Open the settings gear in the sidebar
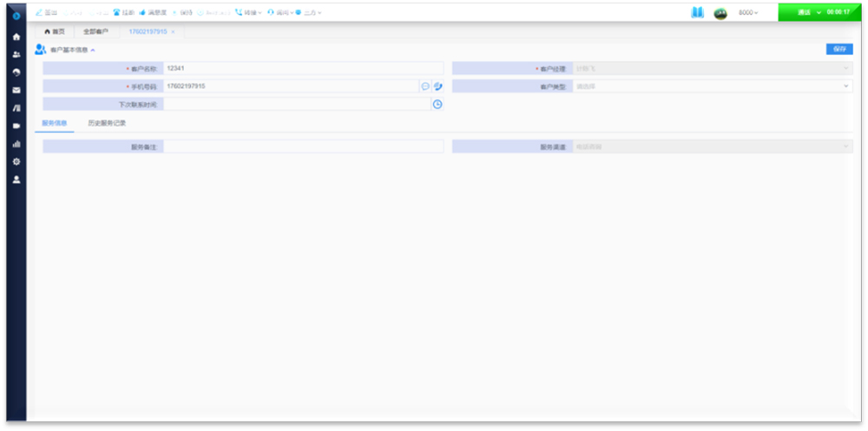Image resolution: width=868 pixels, height=431 pixels. [x=16, y=162]
